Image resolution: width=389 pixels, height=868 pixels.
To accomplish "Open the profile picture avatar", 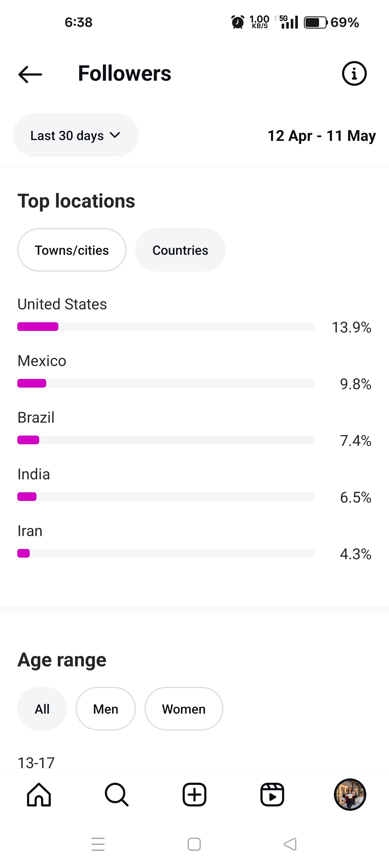I will (x=350, y=795).
